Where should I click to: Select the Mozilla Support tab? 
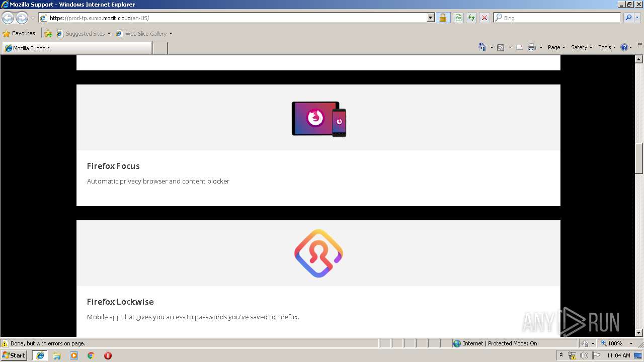point(76,48)
